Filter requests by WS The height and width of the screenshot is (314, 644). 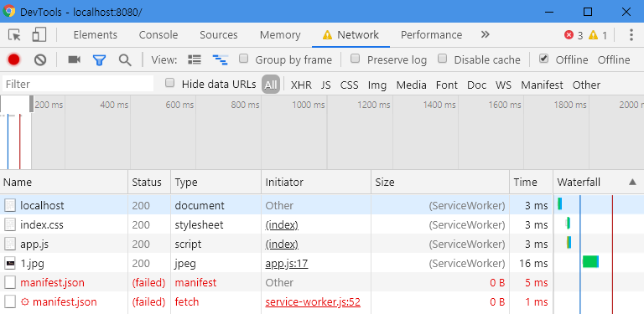(503, 85)
